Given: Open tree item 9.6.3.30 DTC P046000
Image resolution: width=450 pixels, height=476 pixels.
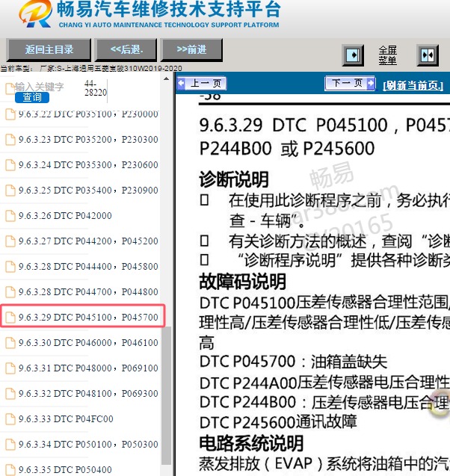Looking at the screenshot, I should click(88, 343).
